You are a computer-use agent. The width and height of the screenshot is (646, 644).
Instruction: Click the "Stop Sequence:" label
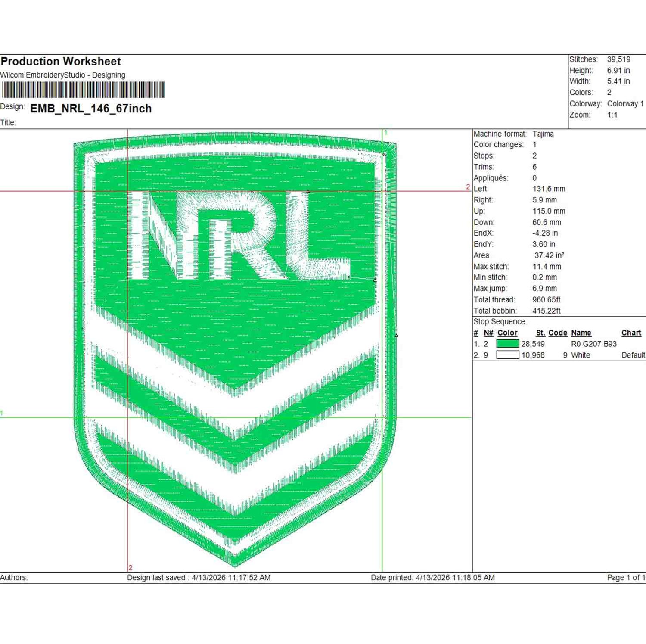coord(500,322)
